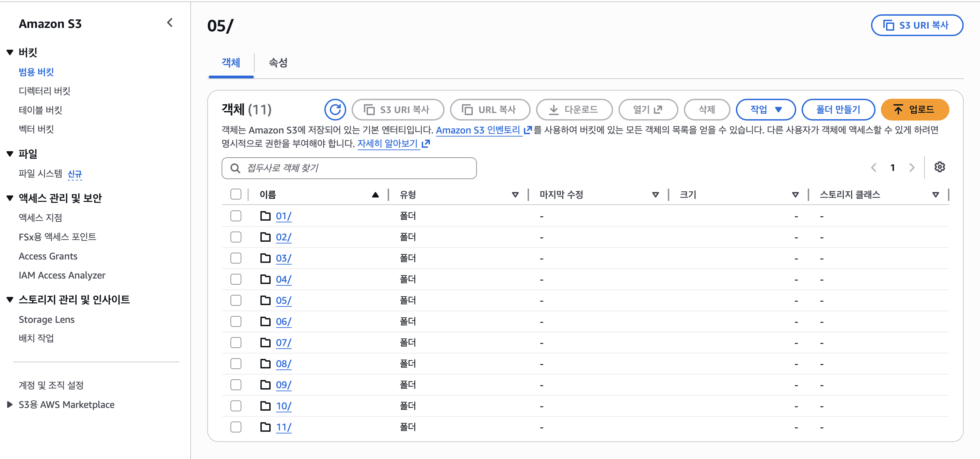Go to next page arrow

pos(912,168)
